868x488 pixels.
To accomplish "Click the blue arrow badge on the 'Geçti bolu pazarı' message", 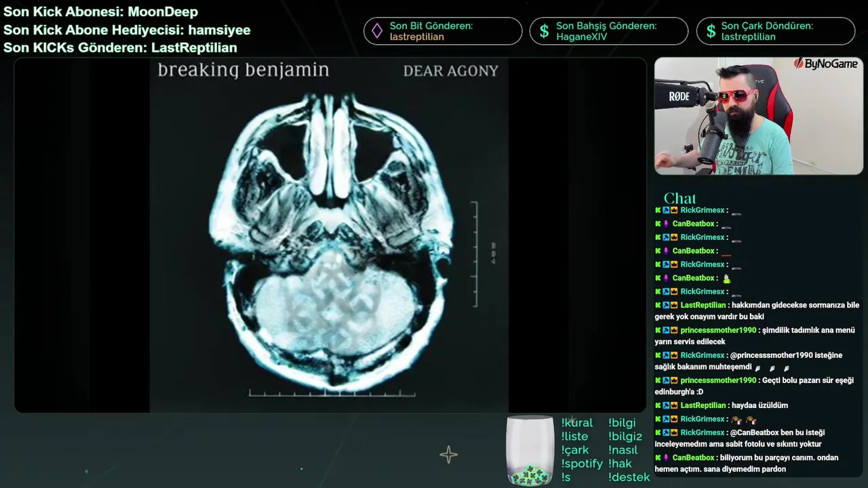I will [x=666, y=380].
